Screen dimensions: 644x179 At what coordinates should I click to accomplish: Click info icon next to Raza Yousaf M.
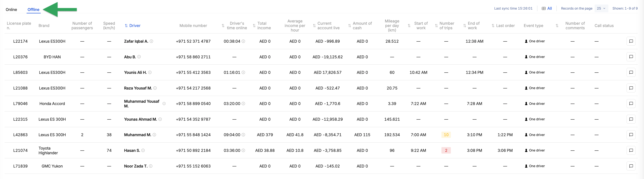[x=155, y=88]
